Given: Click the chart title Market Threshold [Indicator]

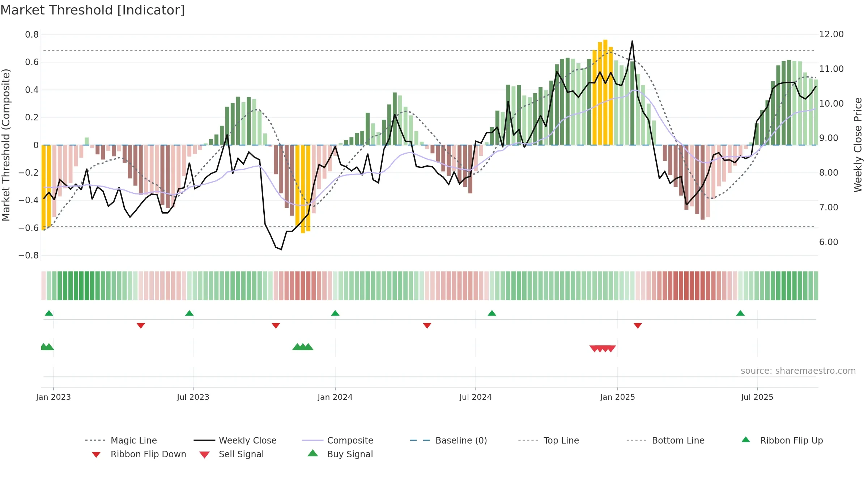Looking at the screenshot, I should [93, 10].
